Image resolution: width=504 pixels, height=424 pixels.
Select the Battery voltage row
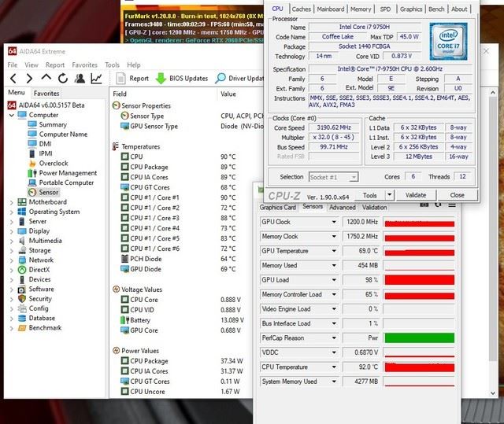[182, 320]
